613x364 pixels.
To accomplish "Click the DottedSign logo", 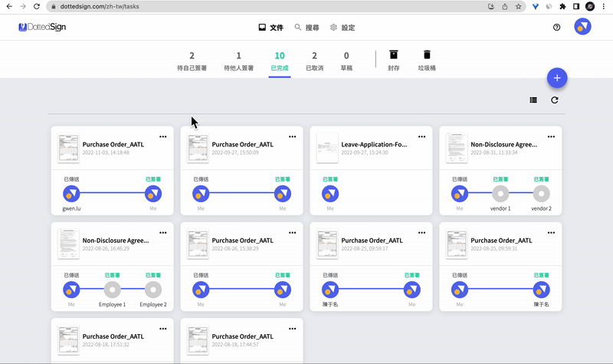I will [42, 27].
